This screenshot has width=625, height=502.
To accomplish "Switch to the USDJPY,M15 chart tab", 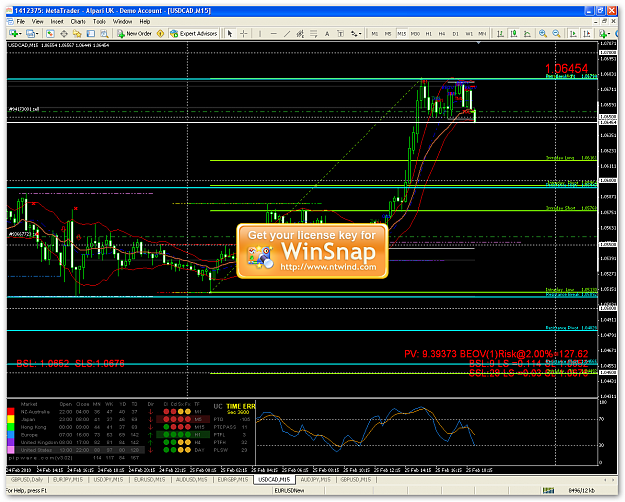I will coord(108,480).
